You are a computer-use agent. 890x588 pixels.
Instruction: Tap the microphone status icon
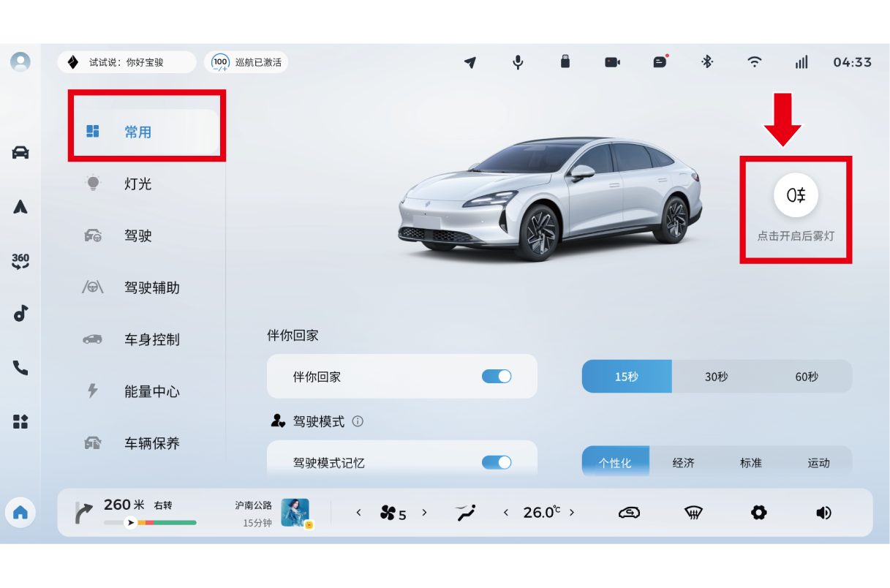518,62
